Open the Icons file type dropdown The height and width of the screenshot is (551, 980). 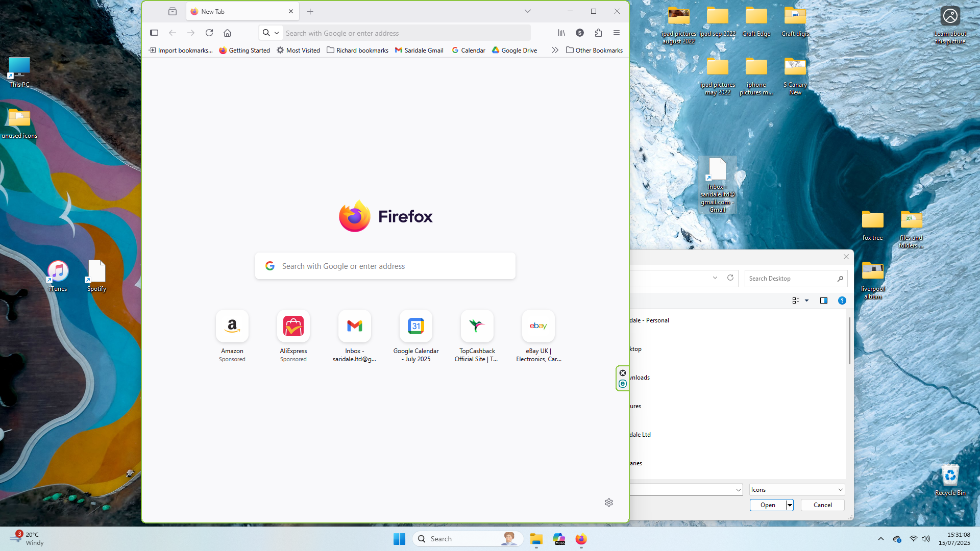(x=797, y=490)
